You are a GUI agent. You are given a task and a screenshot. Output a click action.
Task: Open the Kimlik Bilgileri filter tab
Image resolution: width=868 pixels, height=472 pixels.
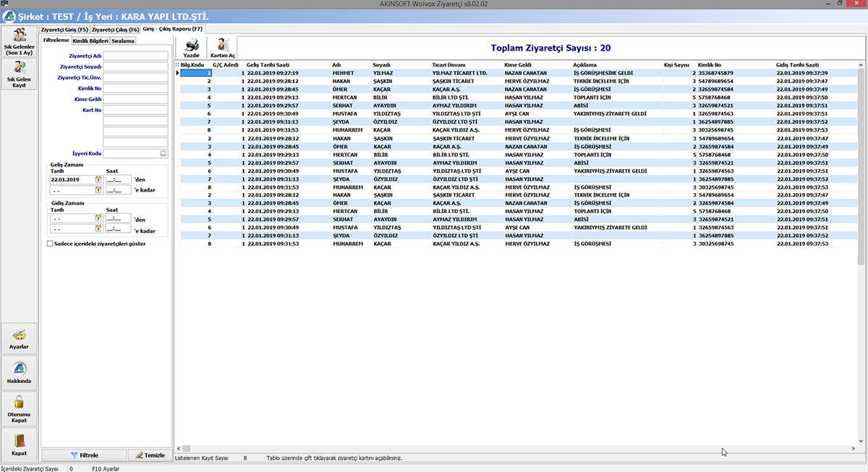pyautogui.click(x=90, y=40)
